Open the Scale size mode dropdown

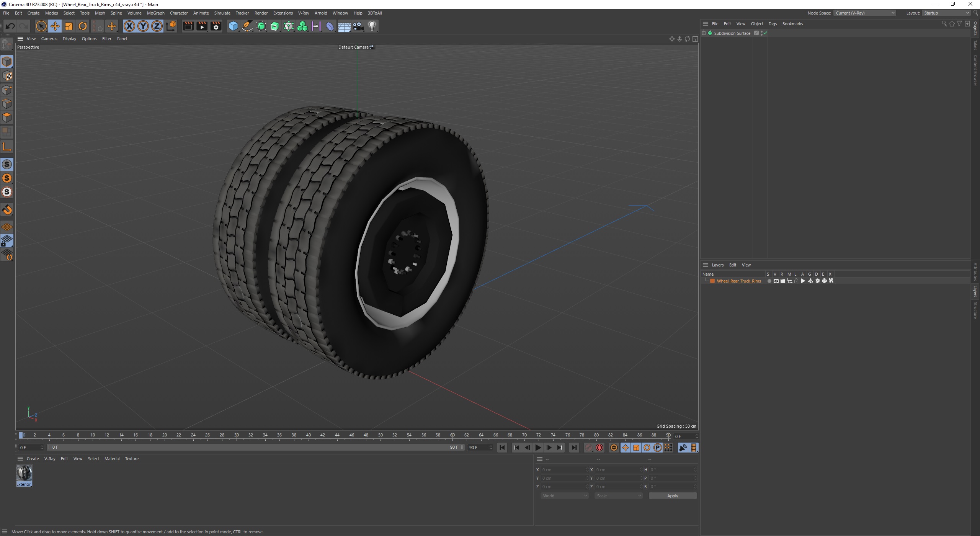coord(618,496)
